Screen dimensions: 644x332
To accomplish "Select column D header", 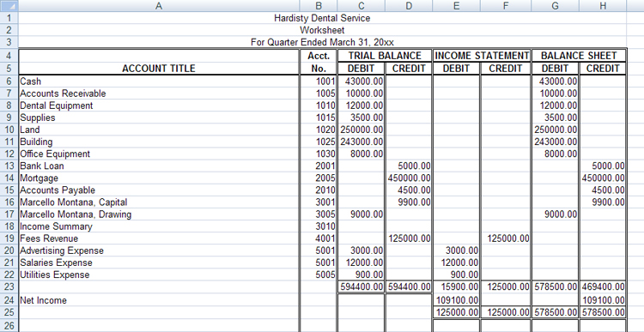I will coord(409,6).
